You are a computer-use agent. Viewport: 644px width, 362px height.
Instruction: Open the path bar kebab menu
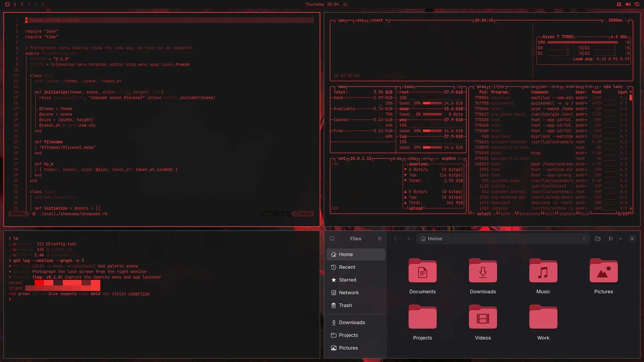click(x=584, y=239)
